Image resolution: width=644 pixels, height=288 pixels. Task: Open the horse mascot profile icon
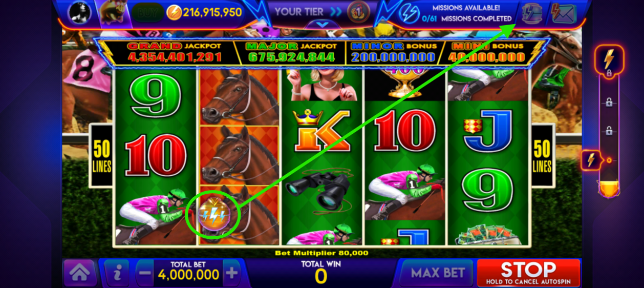(x=113, y=11)
